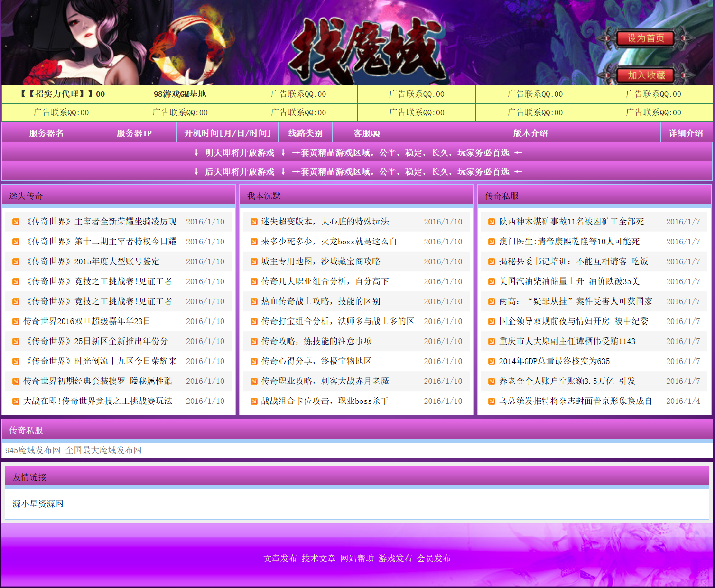This screenshot has width=715, height=588.
Task: Click the icon beside 城主专用地图 guide entry
Action: click(x=253, y=261)
